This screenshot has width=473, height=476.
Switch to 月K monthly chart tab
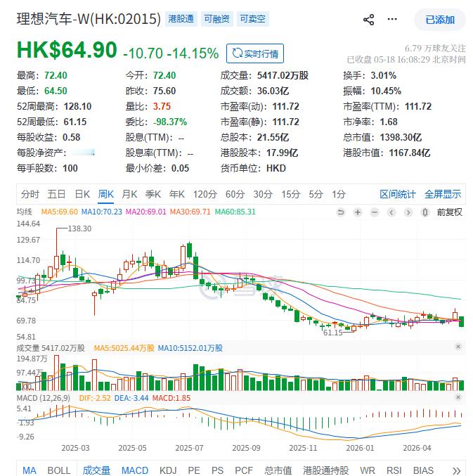click(129, 194)
